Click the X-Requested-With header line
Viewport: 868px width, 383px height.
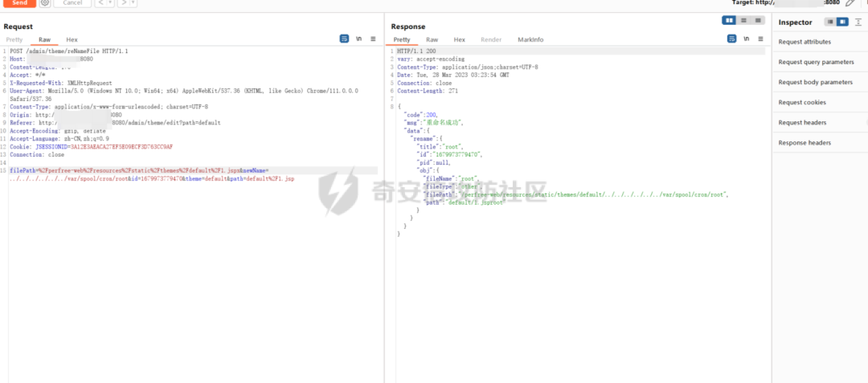pos(61,83)
